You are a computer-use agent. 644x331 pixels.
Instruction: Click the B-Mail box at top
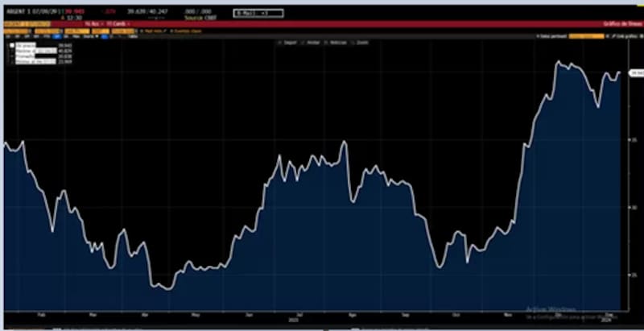click(258, 13)
